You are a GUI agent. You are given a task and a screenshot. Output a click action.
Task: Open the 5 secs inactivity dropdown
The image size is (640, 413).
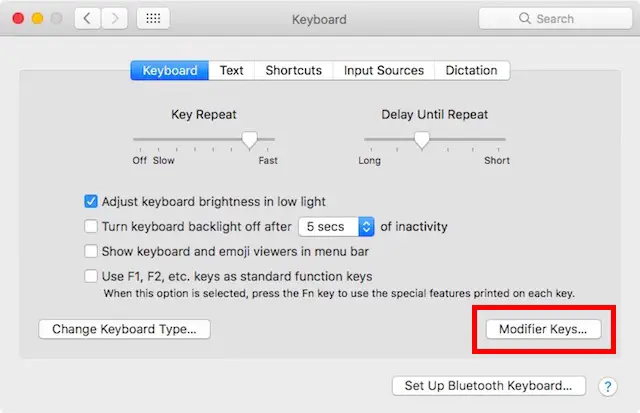[x=336, y=226]
